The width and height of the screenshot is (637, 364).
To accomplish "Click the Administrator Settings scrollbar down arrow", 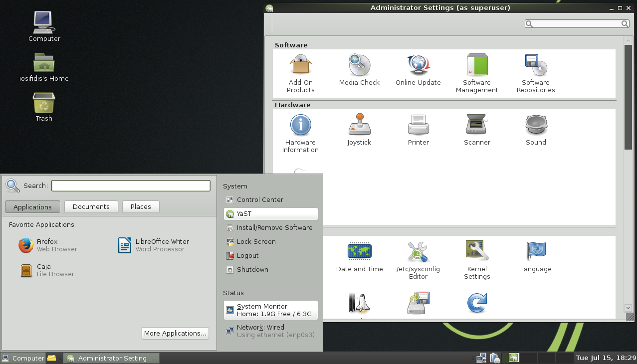I will (628, 309).
